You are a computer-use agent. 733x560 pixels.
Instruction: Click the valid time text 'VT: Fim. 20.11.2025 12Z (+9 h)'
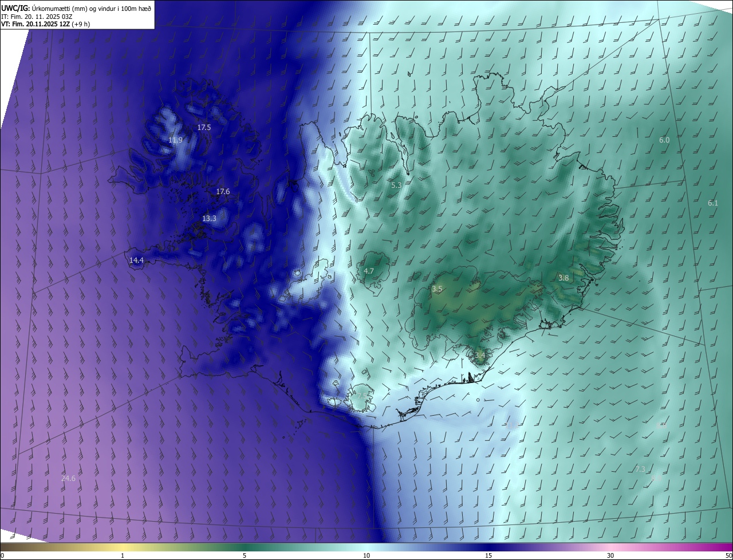45,24
